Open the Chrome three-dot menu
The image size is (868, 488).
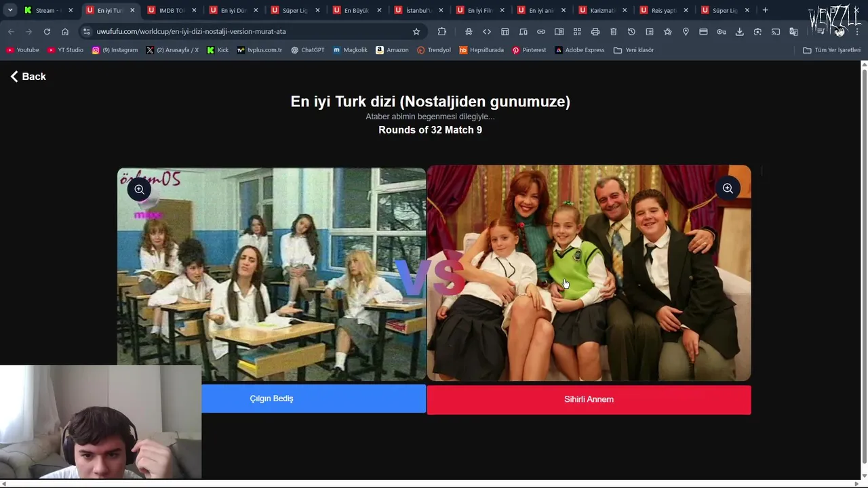pos(857,31)
